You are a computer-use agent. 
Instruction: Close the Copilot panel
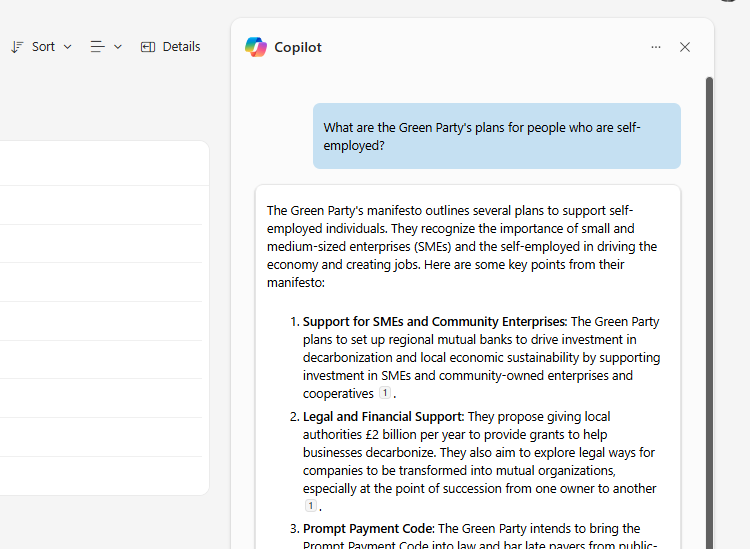(685, 47)
